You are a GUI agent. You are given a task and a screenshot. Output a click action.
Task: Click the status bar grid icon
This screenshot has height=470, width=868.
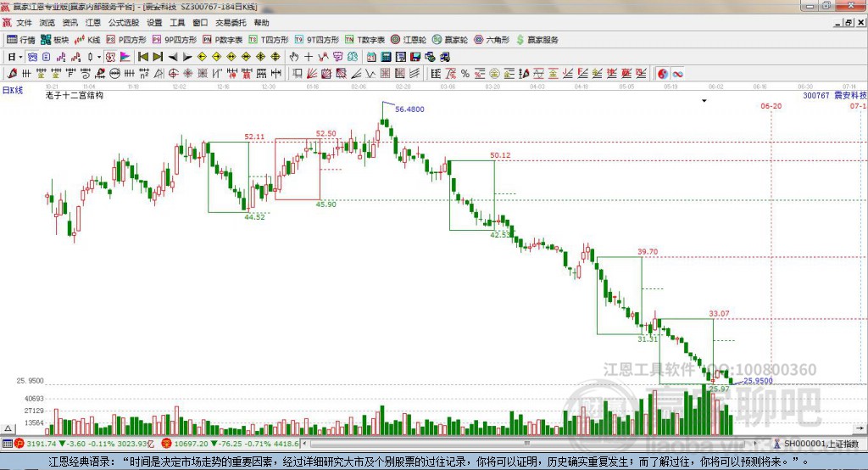7,444
